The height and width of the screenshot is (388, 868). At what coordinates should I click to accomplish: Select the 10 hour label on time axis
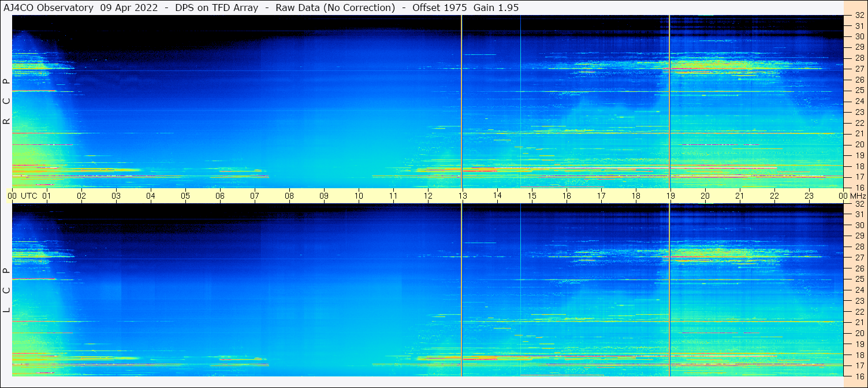[359, 196]
